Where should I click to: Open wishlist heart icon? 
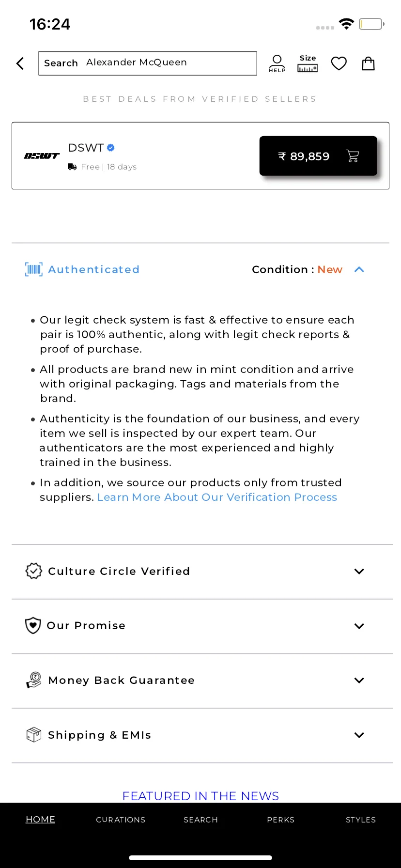tap(339, 63)
